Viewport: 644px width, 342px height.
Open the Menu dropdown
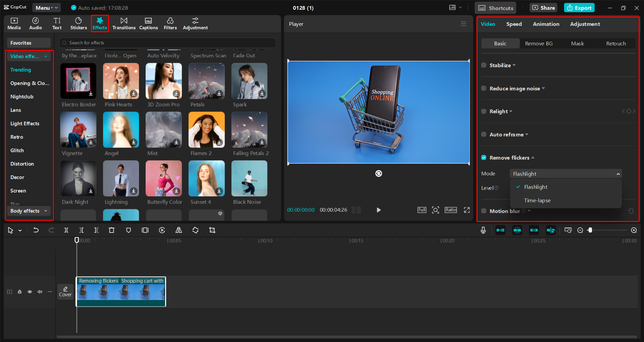(x=46, y=8)
